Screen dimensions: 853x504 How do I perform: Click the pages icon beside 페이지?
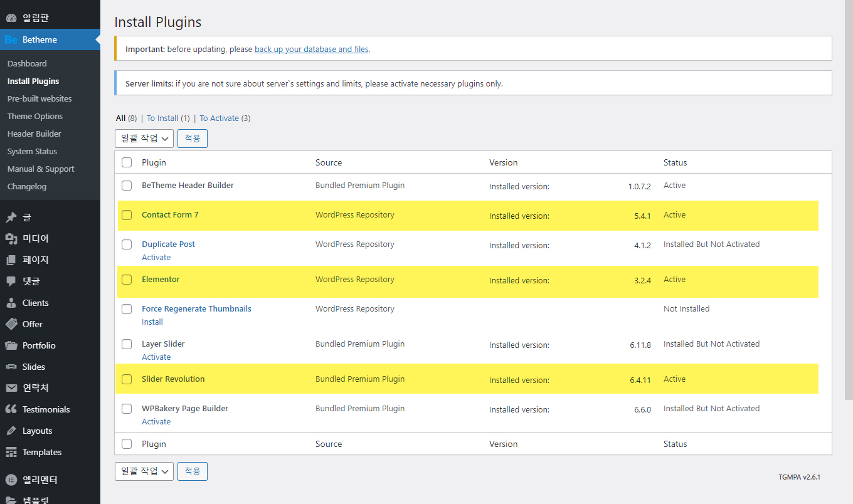(11, 260)
